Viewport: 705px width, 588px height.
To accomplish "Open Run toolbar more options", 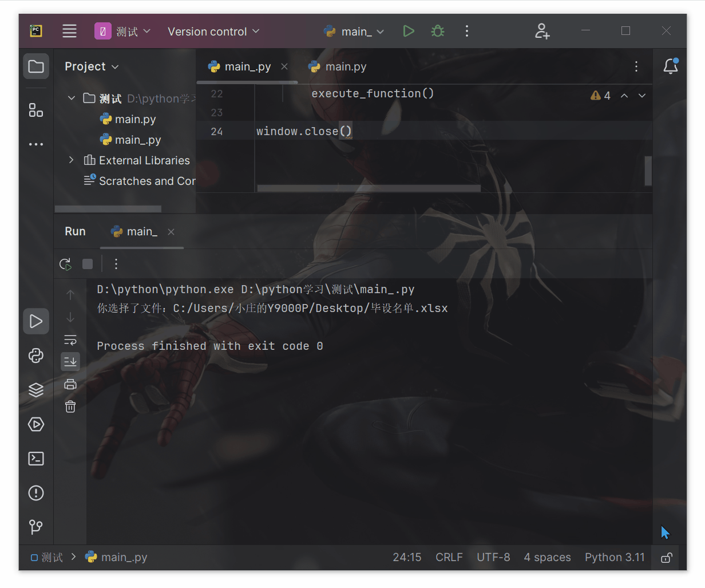I will pos(116,264).
